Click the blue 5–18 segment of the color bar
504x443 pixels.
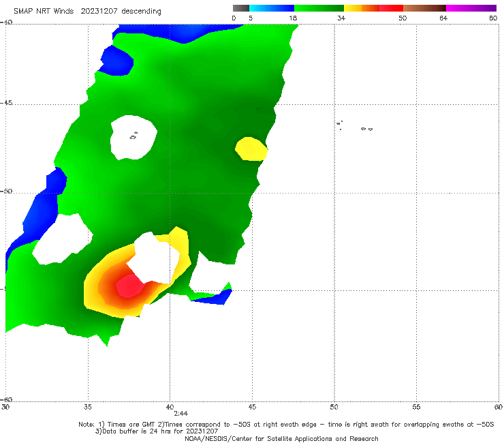[272, 8]
